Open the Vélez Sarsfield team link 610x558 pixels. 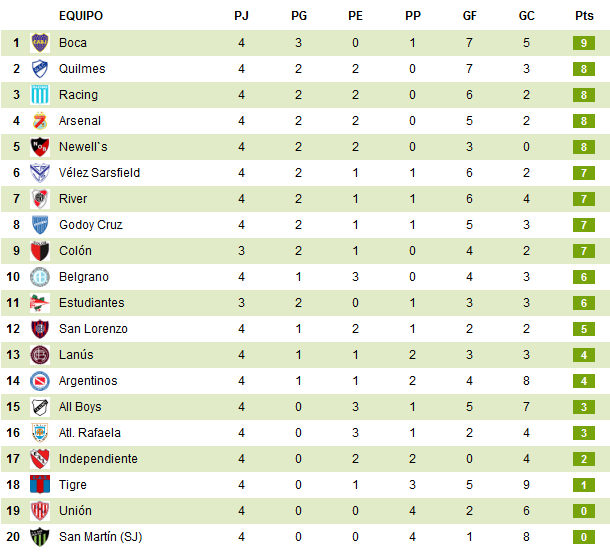[99, 173]
